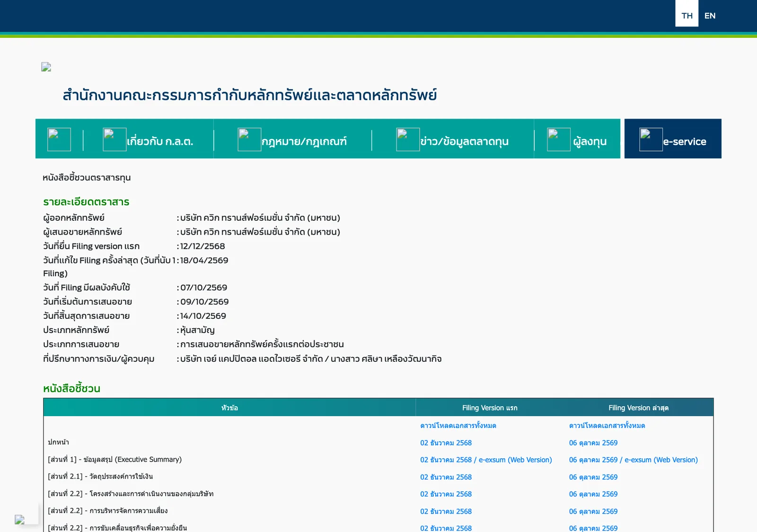Select the หนังสือชี้ชวนตราสารทุน page heading
The width and height of the screenshot is (757, 532).
point(87,178)
